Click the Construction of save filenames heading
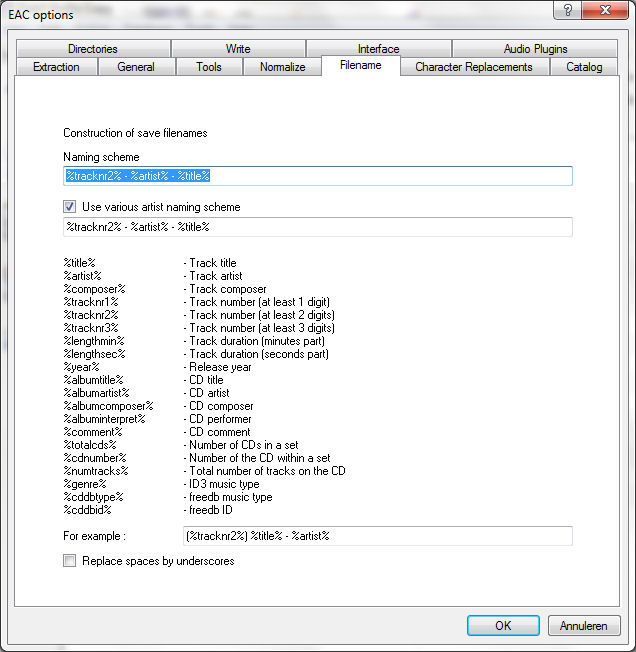This screenshot has height=652, width=636. (135, 133)
